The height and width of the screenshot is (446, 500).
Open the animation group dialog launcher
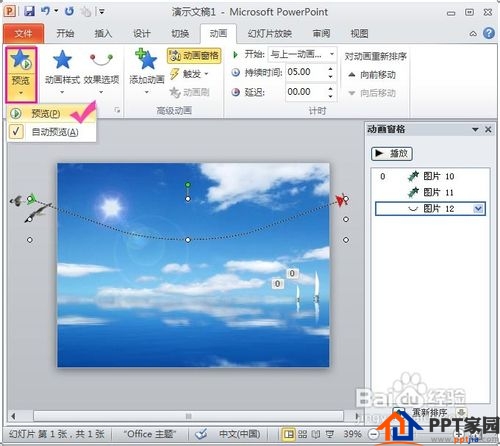[x=117, y=110]
